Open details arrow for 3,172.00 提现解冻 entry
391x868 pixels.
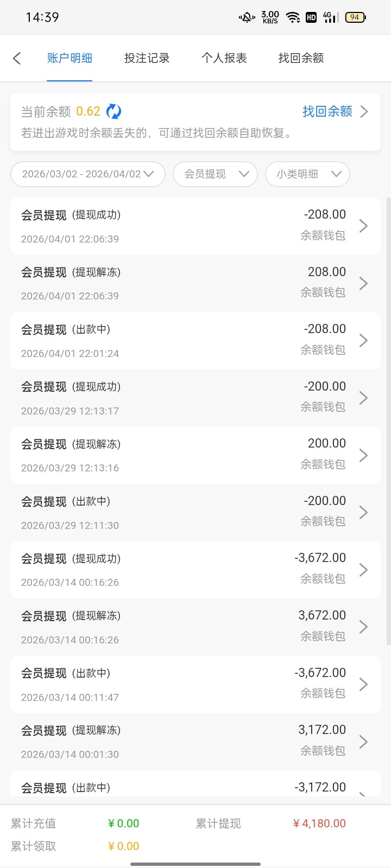[363, 742]
